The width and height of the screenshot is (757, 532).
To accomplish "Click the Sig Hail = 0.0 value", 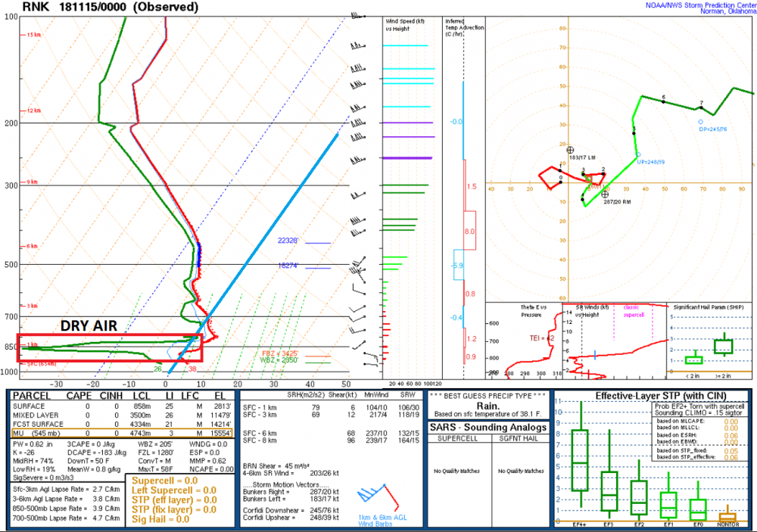I will coord(160,519).
